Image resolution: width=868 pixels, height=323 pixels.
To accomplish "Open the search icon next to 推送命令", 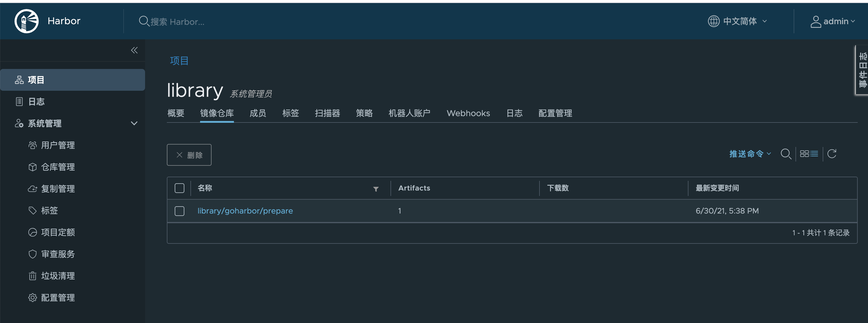I will (786, 154).
